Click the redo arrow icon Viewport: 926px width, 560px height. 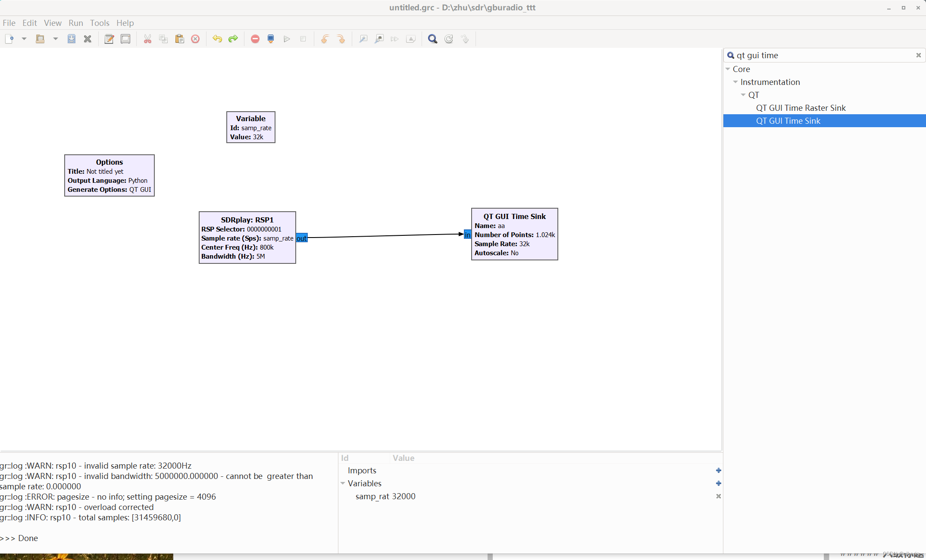(233, 39)
